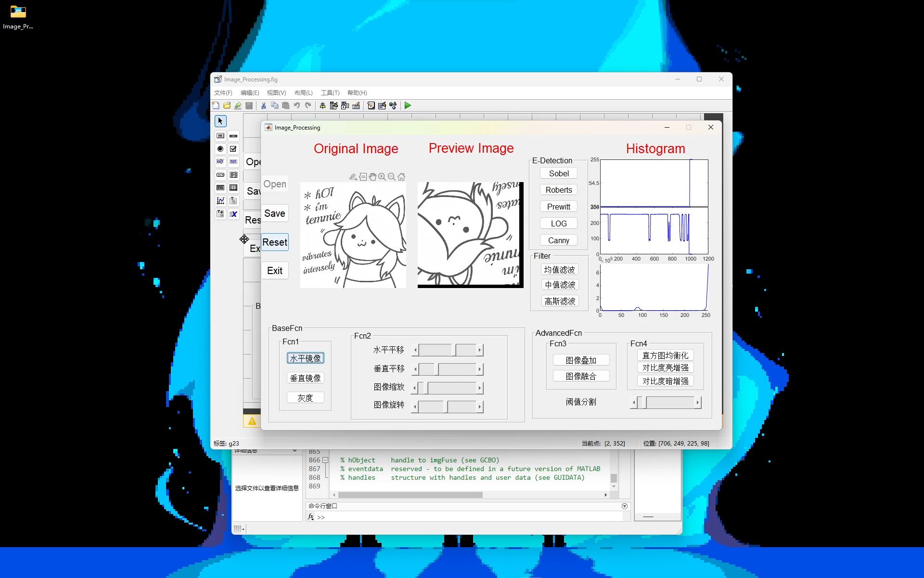This screenshot has height=578, width=924.
Task: Click the 图像融合 button
Action: pos(581,376)
